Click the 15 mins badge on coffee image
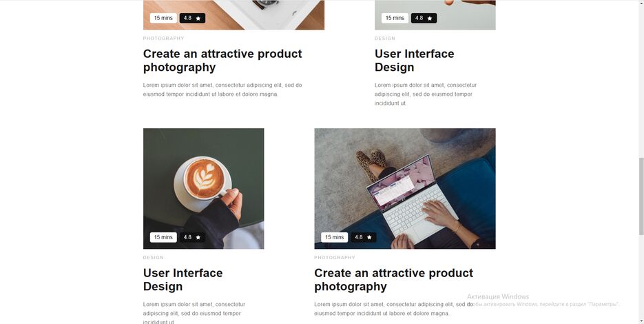Image resolution: width=644 pixels, height=324 pixels. point(163,237)
